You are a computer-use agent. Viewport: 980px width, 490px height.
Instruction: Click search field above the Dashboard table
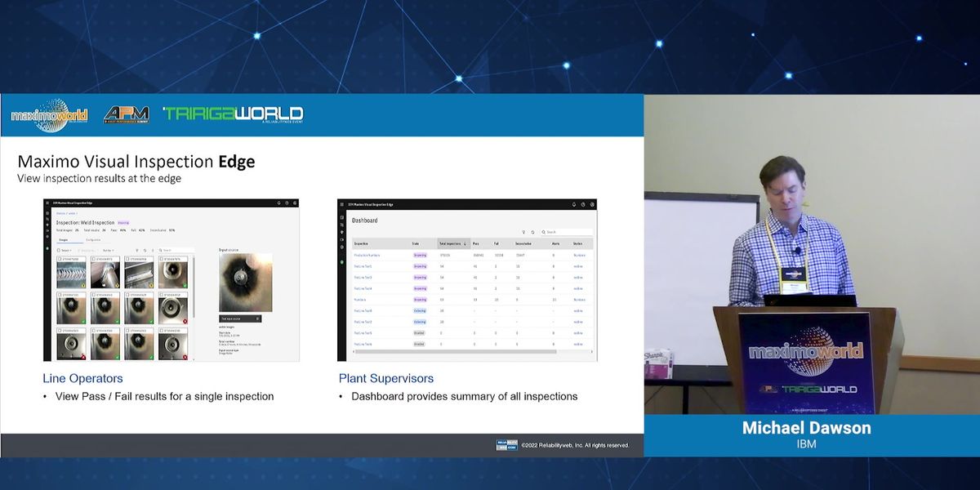coord(566,232)
